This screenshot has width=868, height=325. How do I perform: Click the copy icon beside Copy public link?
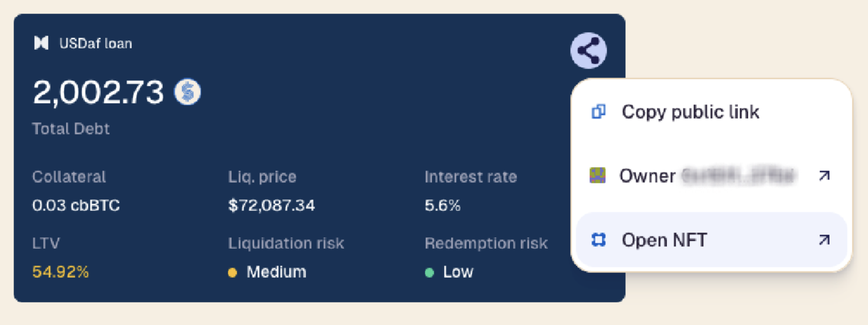click(x=598, y=112)
